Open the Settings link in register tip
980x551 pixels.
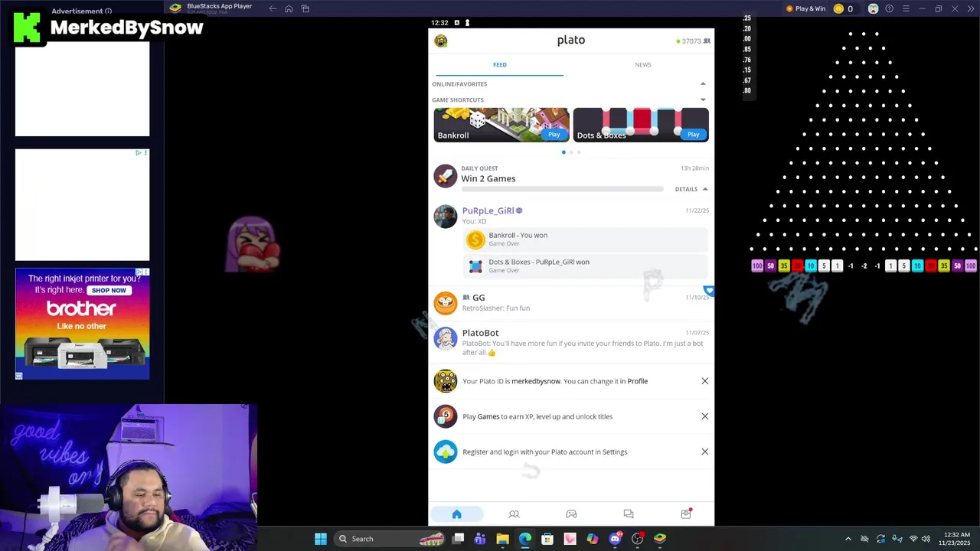pos(615,452)
